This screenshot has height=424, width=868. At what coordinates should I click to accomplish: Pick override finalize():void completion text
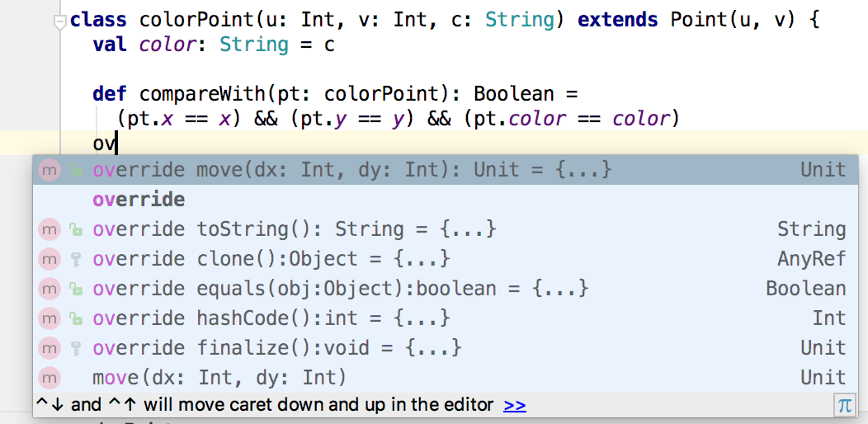(276, 348)
